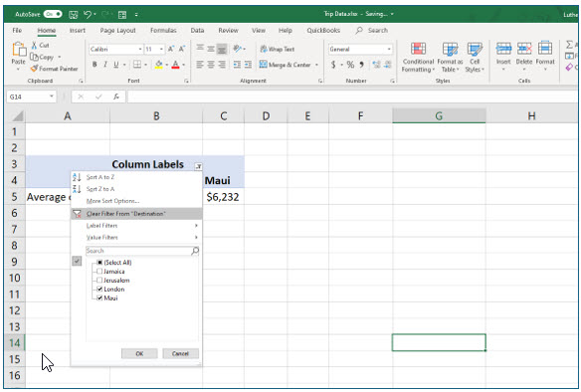The height and width of the screenshot is (392, 581).
Task: Open the Calibri font name dropdown
Action: pyautogui.click(x=140, y=49)
